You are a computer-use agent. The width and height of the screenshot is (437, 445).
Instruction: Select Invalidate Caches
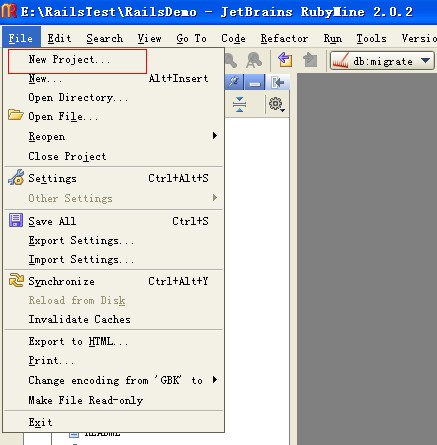coord(114,319)
